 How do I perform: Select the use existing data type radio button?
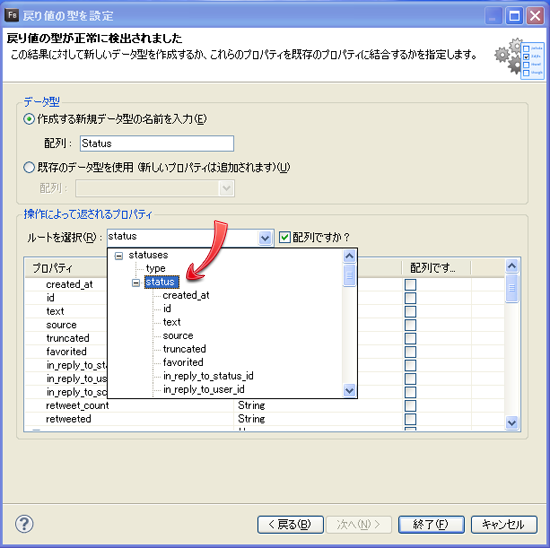(x=29, y=167)
